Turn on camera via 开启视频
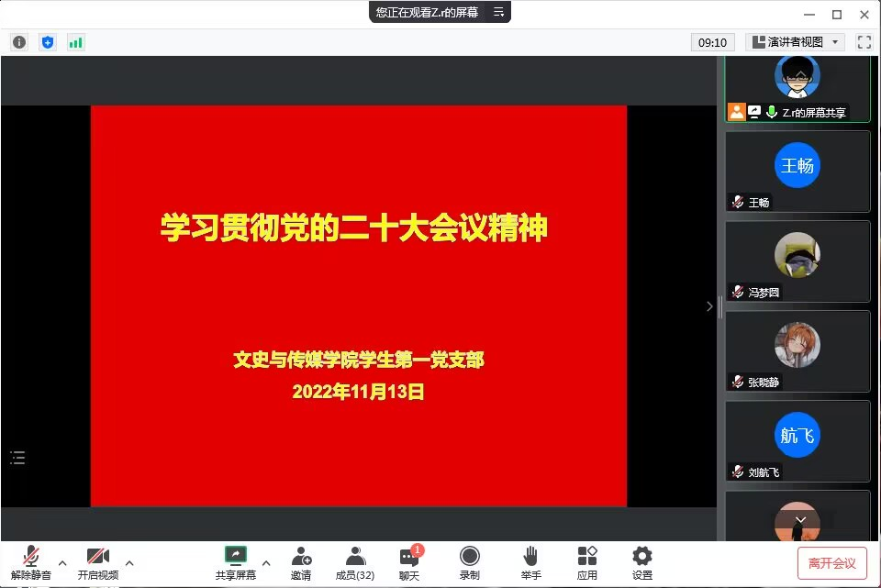The height and width of the screenshot is (588, 881). click(x=98, y=562)
